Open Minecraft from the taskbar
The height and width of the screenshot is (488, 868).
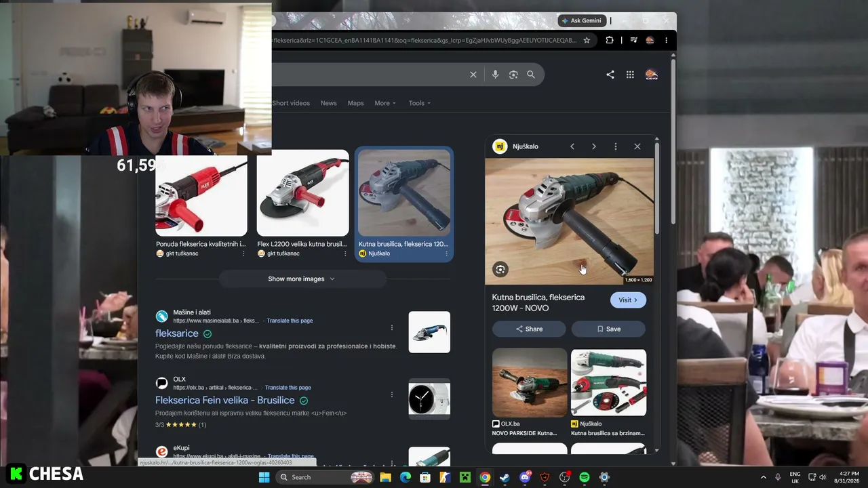click(x=465, y=477)
